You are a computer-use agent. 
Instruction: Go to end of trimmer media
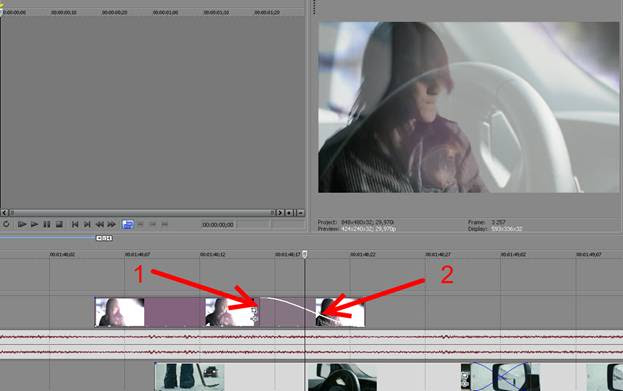pos(87,225)
